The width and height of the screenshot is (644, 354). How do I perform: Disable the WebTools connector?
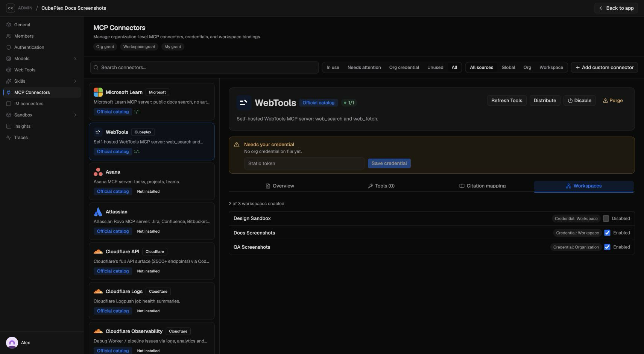[x=579, y=101]
